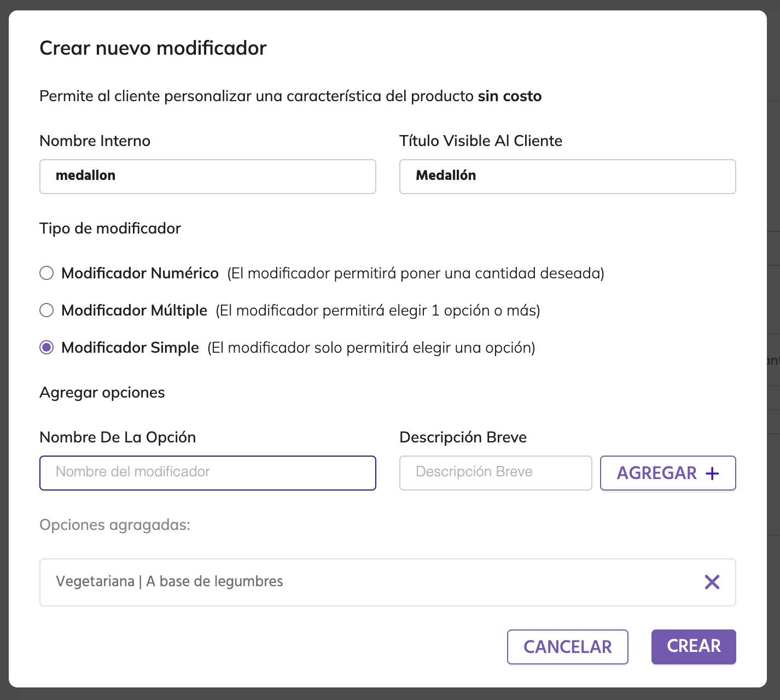Click the Descripción Breve input box
Screen dimensions: 780x700
click(x=495, y=472)
